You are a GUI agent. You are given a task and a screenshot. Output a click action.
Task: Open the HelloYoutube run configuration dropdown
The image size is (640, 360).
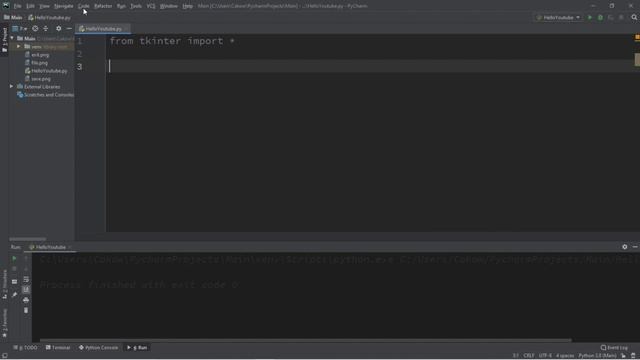point(558,18)
